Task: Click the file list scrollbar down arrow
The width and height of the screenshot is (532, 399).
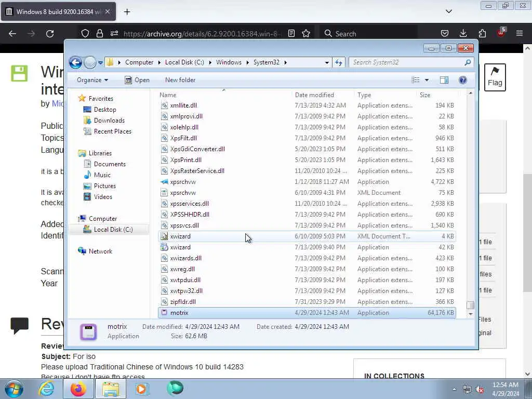Action: tap(470, 314)
